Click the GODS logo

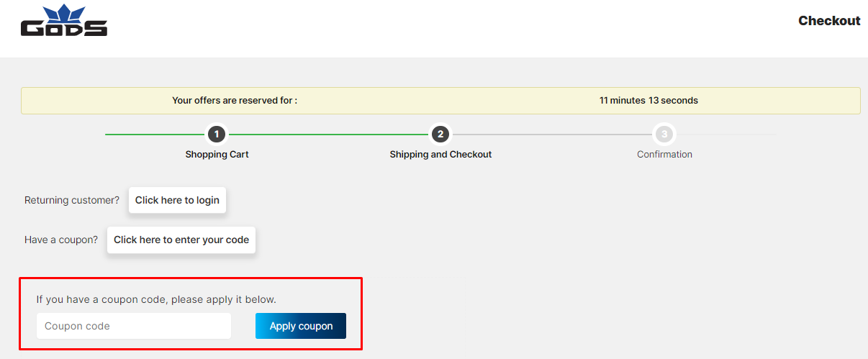pos(64,21)
